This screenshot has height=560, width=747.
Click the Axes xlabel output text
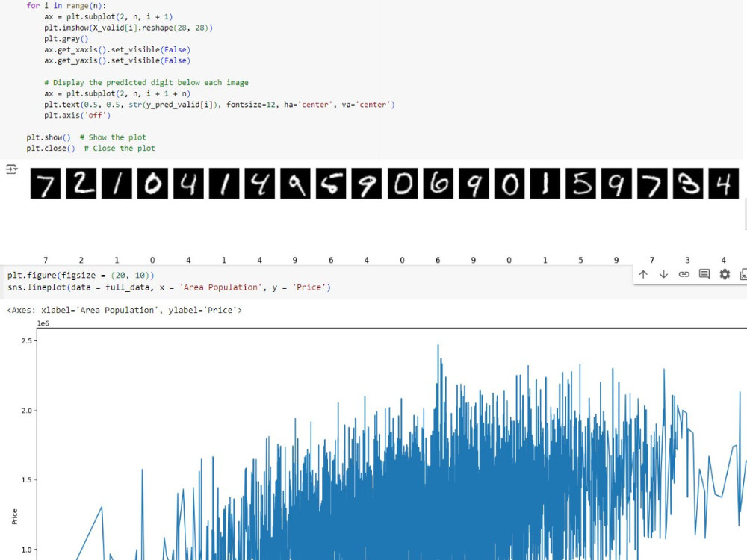[124, 310]
